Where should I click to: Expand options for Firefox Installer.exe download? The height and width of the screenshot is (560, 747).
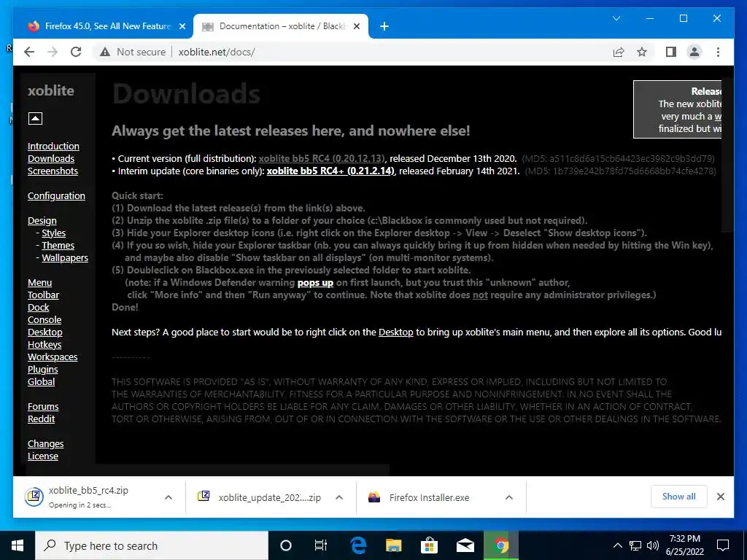click(508, 497)
